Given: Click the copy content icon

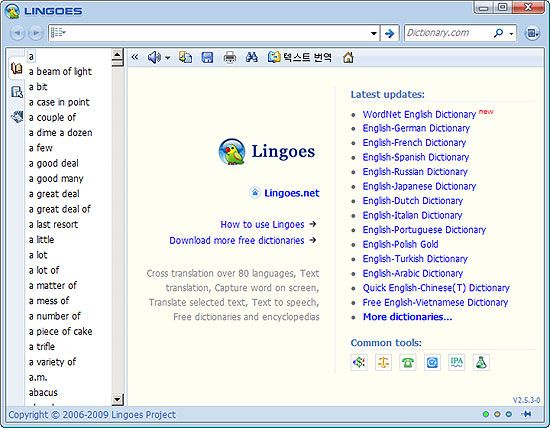Looking at the screenshot, I should click(185, 57).
